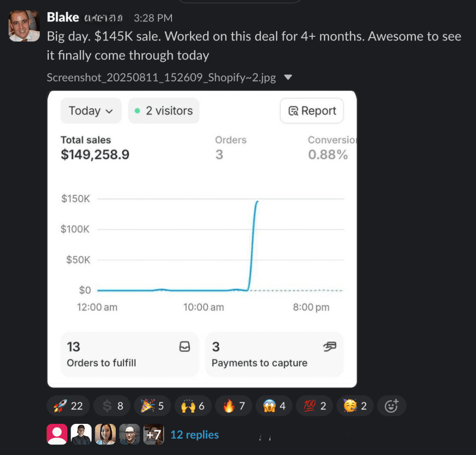The height and width of the screenshot is (455, 476).
Task: Click the screaming face reaction
Action: pyautogui.click(x=274, y=406)
